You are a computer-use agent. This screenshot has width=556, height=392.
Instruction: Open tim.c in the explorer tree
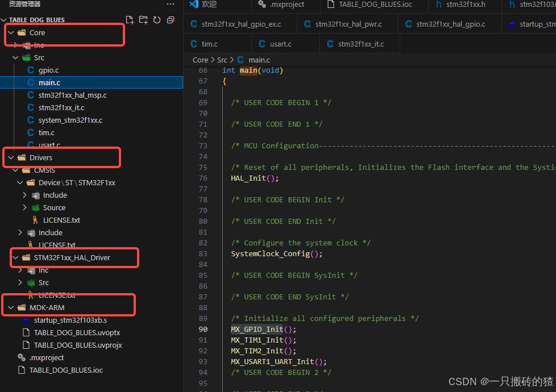pyautogui.click(x=47, y=132)
